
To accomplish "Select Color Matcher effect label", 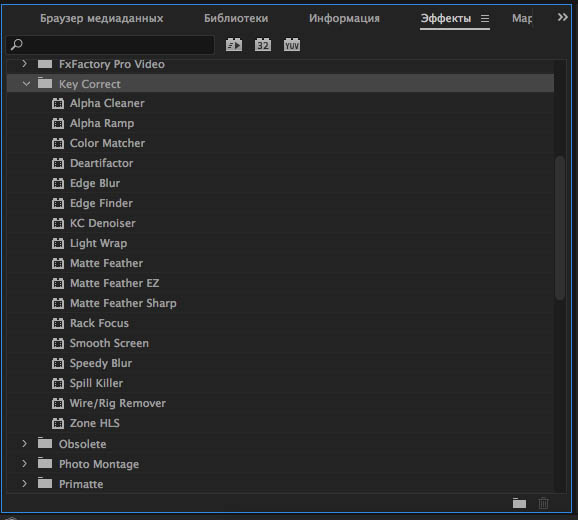I will click(x=107, y=143).
